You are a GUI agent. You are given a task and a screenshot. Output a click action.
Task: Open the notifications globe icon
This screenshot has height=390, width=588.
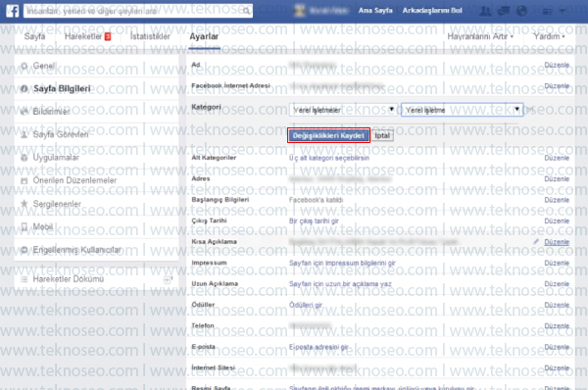point(521,11)
